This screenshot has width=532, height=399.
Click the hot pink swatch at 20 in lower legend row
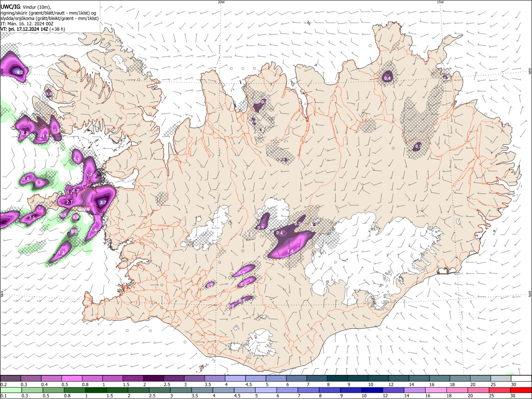[x=478, y=390]
